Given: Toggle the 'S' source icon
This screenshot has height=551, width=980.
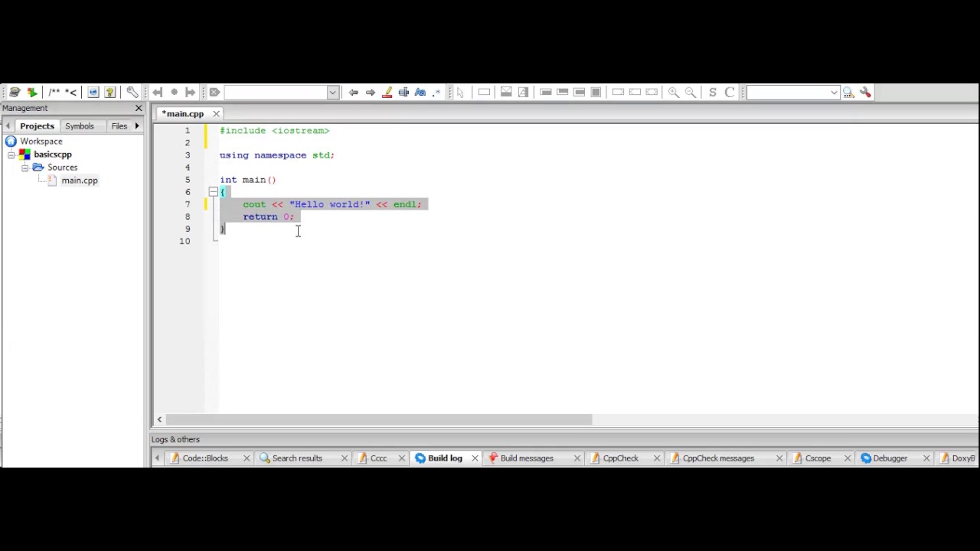Looking at the screenshot, I should tap(713, 92).
